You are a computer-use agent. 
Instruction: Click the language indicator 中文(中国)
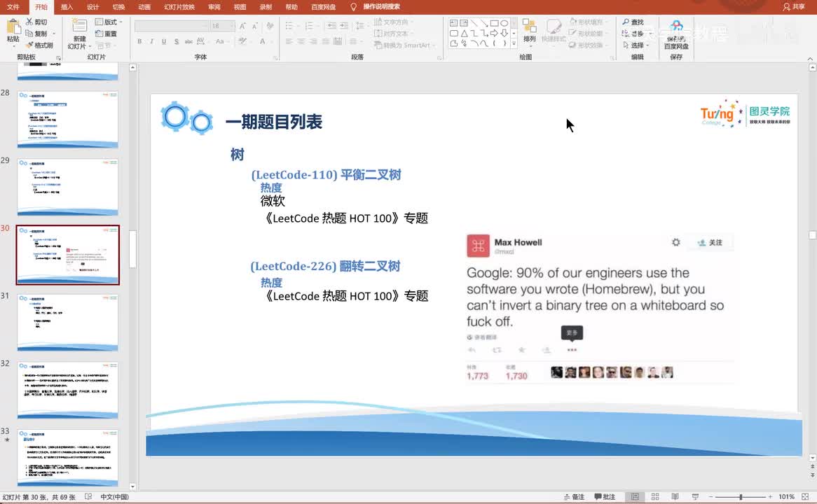[114, 497]
